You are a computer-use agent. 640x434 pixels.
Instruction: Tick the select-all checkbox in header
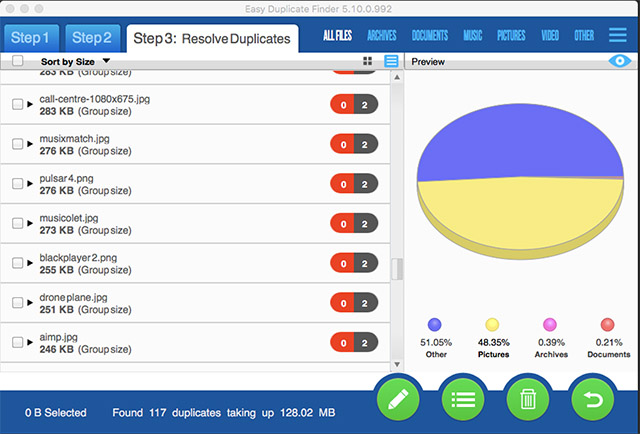[18, 61]
